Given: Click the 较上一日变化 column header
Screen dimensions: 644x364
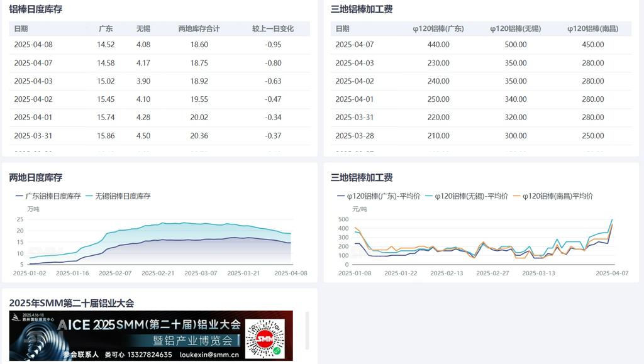Looking at the screenshot, I should click(x=273, y=29).
